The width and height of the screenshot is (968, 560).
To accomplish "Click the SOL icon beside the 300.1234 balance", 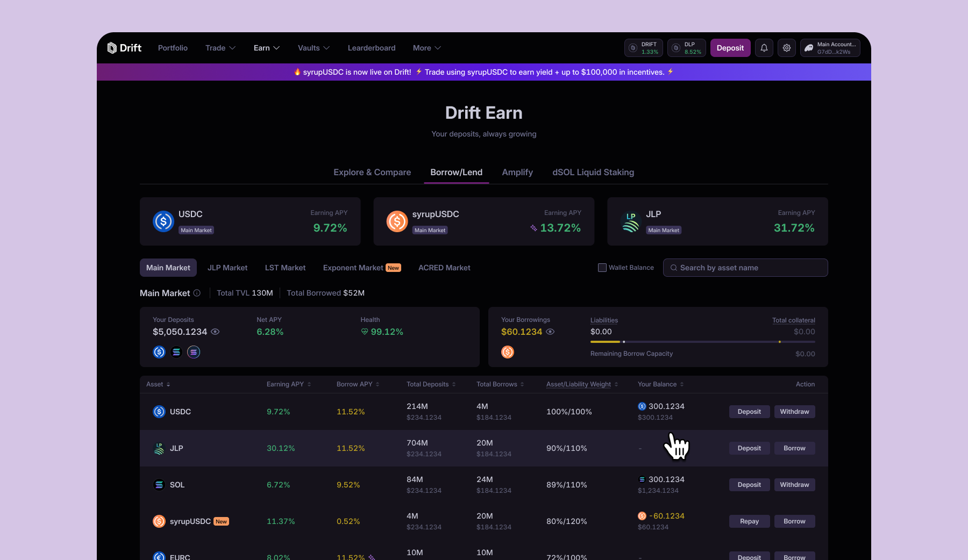I will [x=642, y=479].
